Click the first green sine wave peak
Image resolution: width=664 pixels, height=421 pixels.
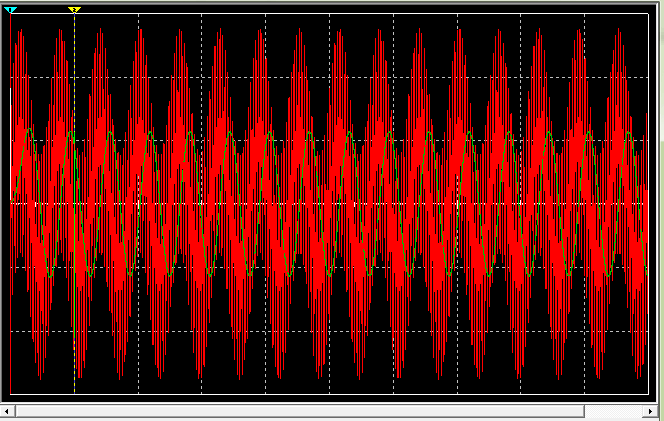click(x=30, y=130)
